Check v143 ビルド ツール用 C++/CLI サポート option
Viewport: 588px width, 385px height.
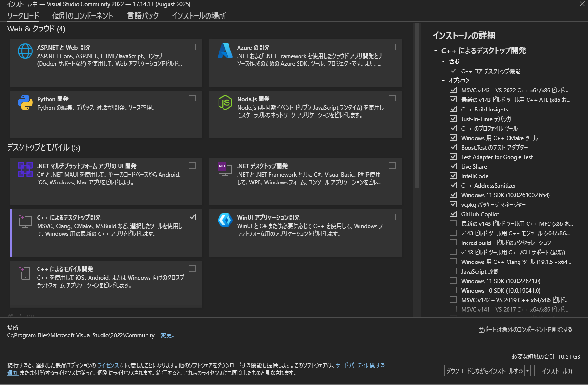click(x=453, y=252)
